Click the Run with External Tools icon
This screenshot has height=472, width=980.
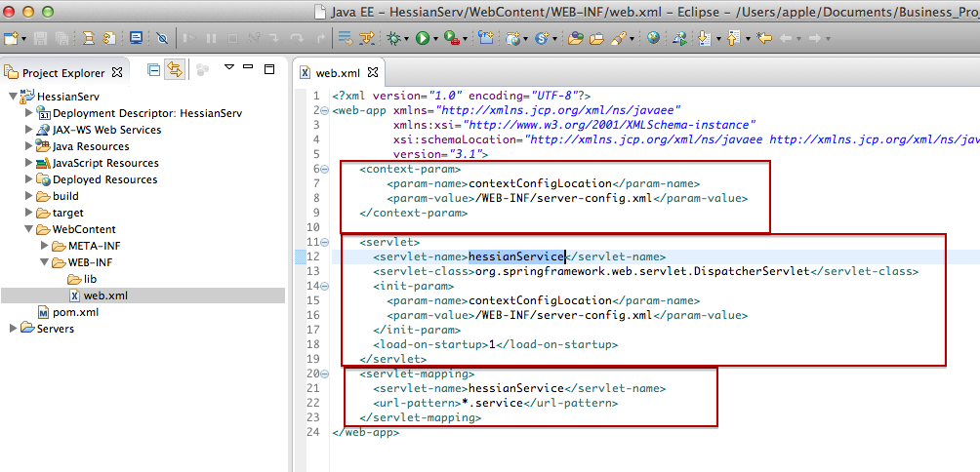pos(452,38)
